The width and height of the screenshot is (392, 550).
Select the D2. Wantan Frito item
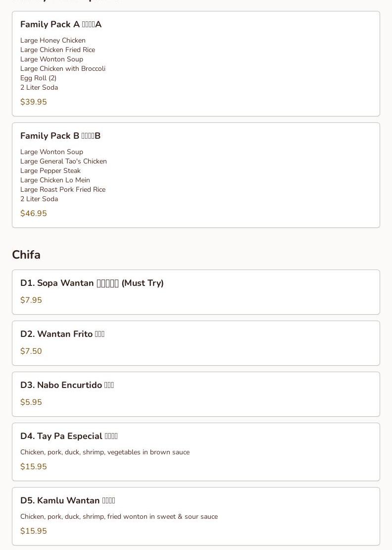click(x=196, y=343)
